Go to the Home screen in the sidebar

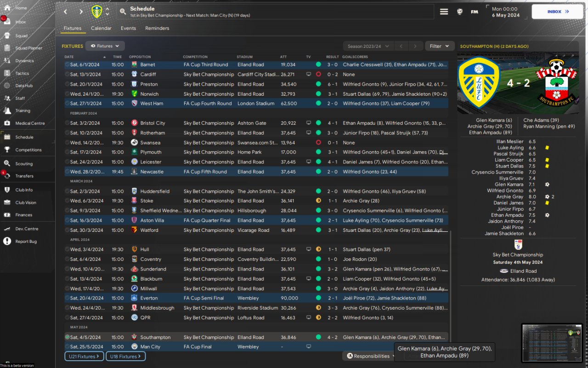(21, 8)
